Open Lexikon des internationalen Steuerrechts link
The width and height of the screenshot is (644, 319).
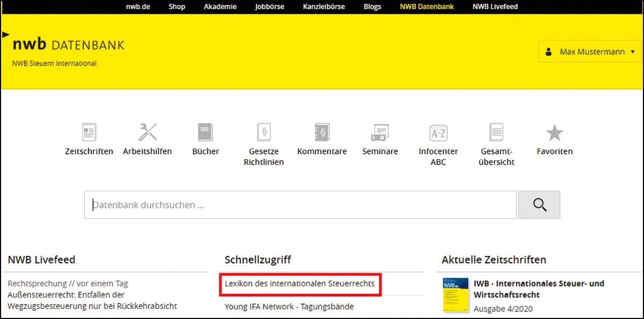[x=299, y=283]
